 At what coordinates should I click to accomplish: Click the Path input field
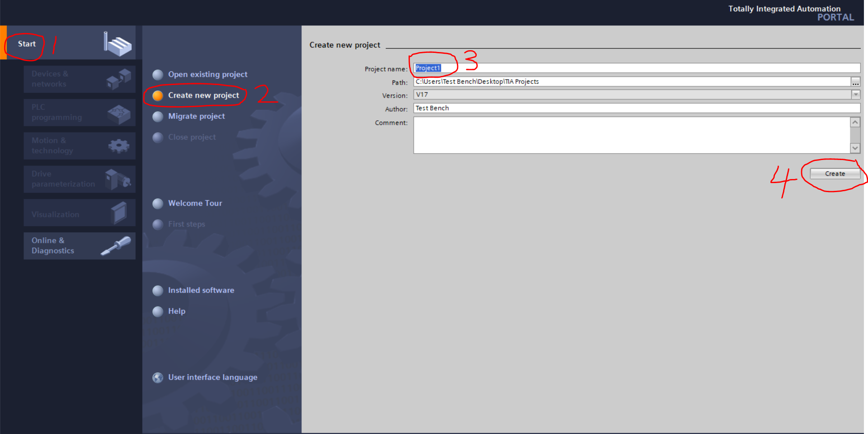632,81
